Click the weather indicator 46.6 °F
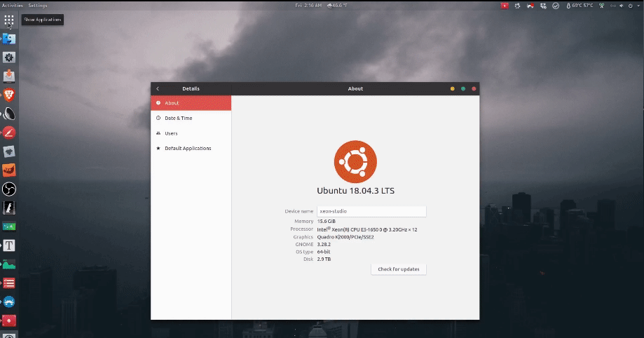The image size is (644, 338). pos(337,6)
